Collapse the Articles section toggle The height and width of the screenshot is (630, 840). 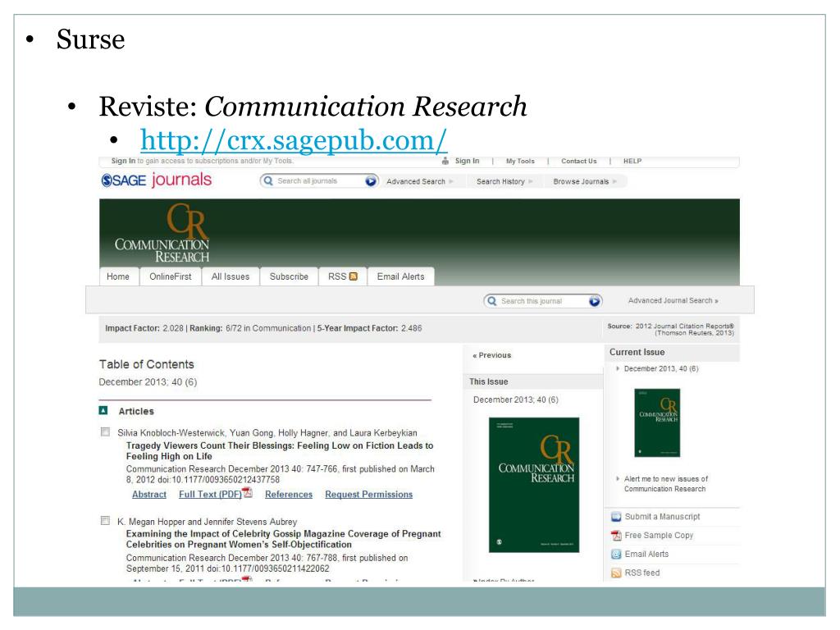click(x=104, y=411)
